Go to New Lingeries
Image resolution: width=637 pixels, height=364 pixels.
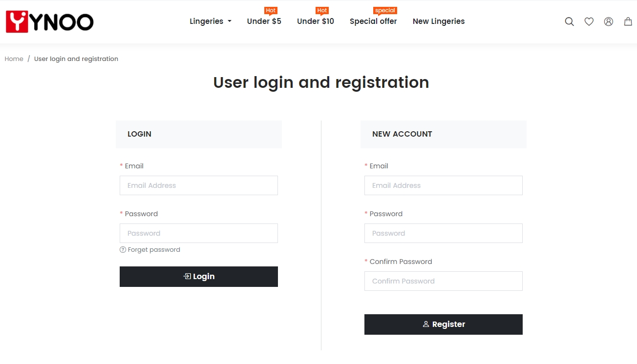439,21
